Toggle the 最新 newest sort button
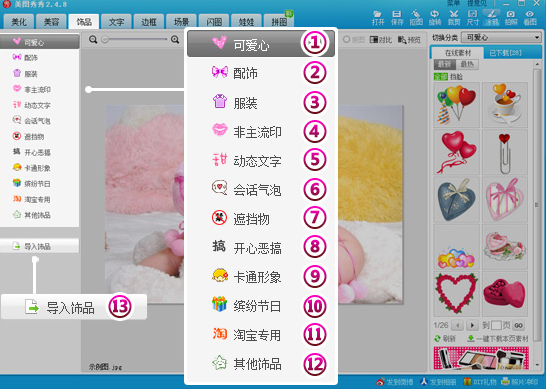Image resolution: width=546 pixels, height=389 pixels. (x=444, y=64)
